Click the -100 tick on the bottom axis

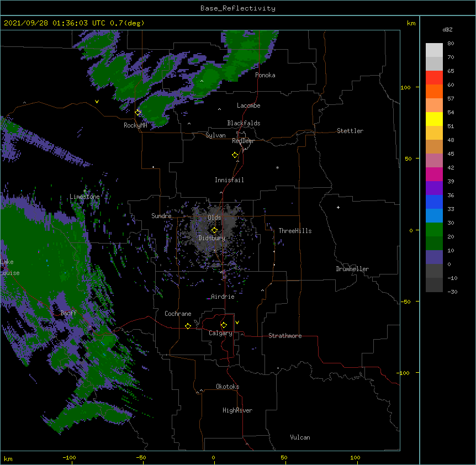[x=69, y=457]
